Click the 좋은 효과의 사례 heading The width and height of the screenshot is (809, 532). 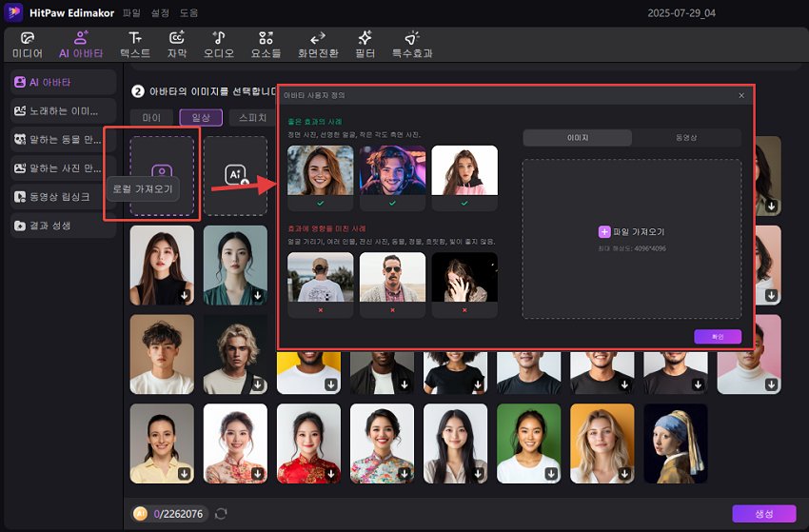click(315, 122)
